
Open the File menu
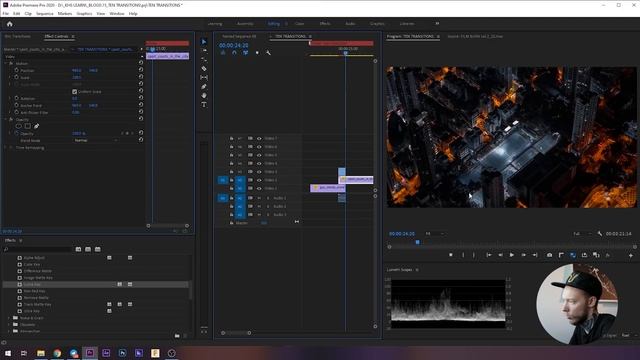(x=6, y=13)
